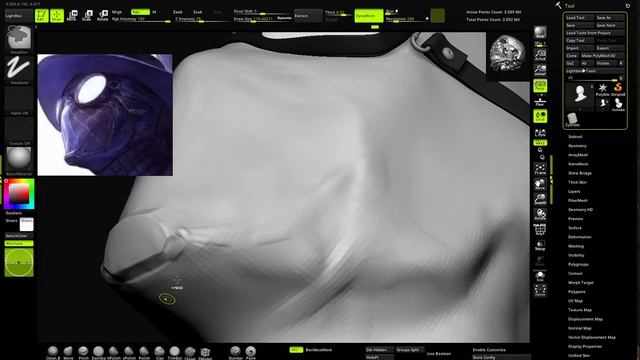Expand the Subtool subpalette

[x=575, y=137]
